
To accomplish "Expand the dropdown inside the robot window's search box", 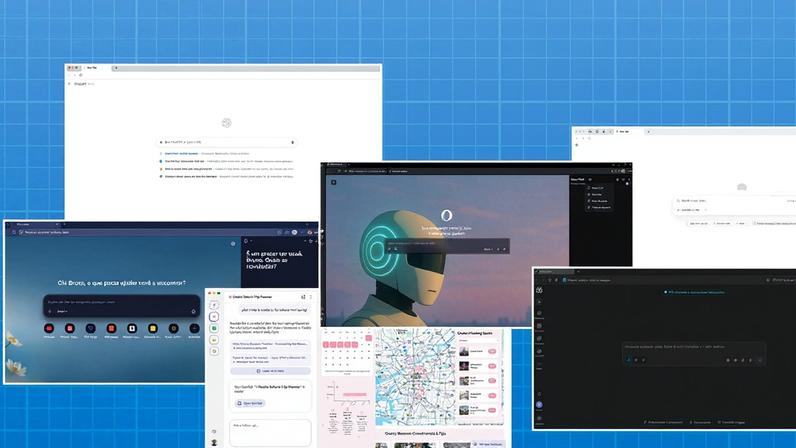I will [x=489, y=249].
